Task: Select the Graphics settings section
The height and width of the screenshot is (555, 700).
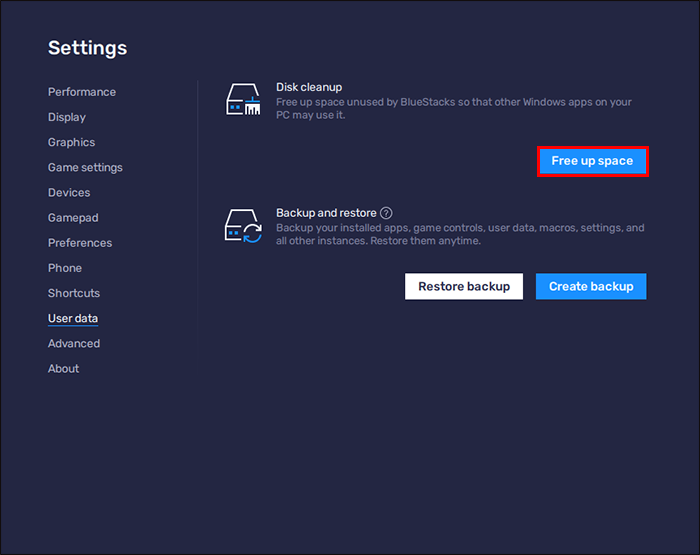Action: (71, 142)
